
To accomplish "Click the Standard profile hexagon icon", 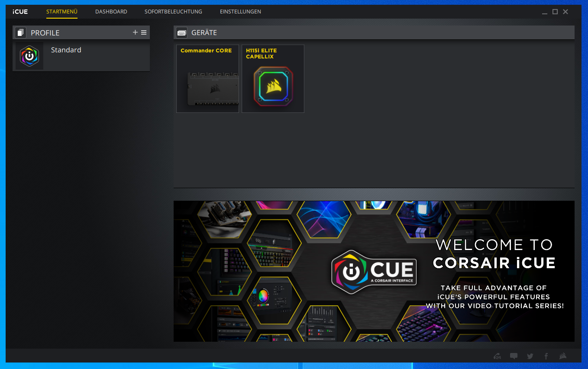I will pyautogui.click(x=29, y=56).
